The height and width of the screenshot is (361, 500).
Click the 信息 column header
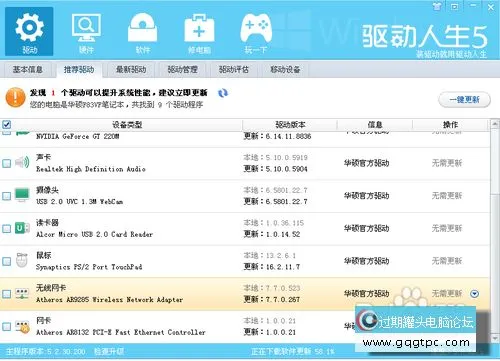coord(375,125)
